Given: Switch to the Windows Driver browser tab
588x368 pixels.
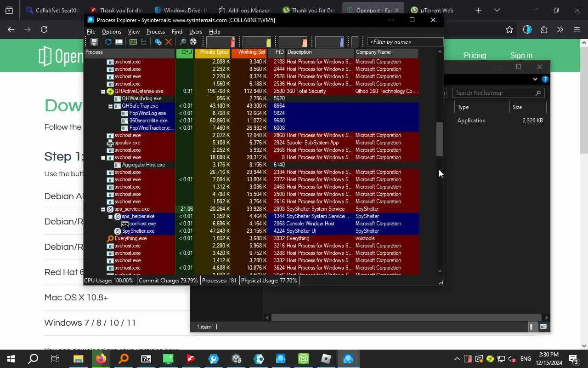Looking at the screenshot, I should [181, 10].
